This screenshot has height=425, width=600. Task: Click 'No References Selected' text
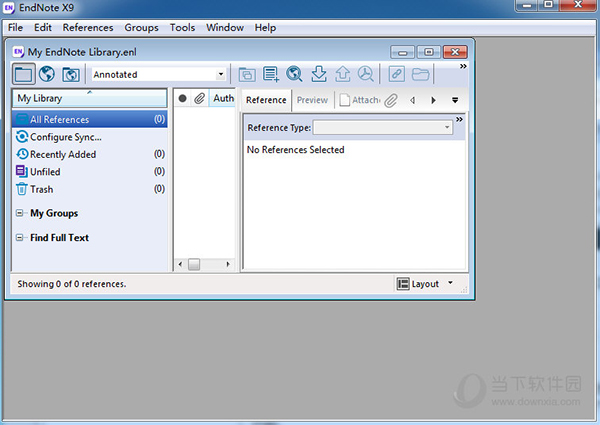pyautogui.click(x=295, y=150)
